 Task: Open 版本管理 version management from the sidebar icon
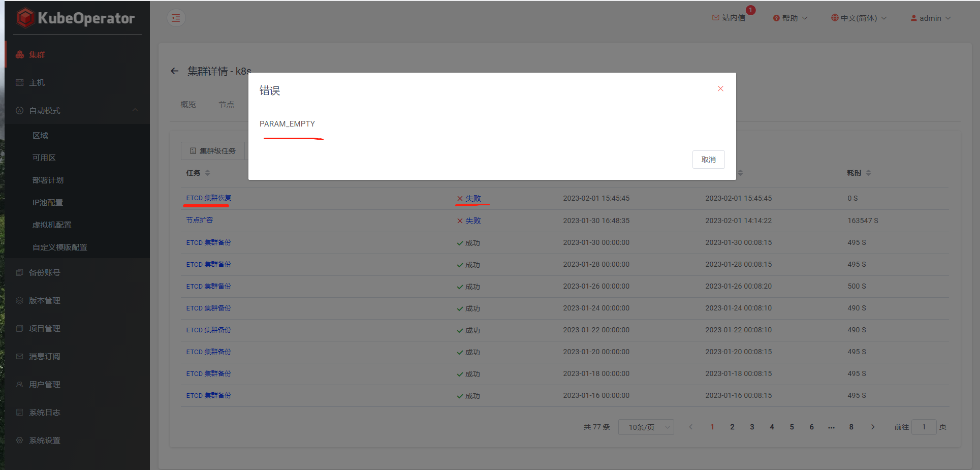[x=20, y=300]
